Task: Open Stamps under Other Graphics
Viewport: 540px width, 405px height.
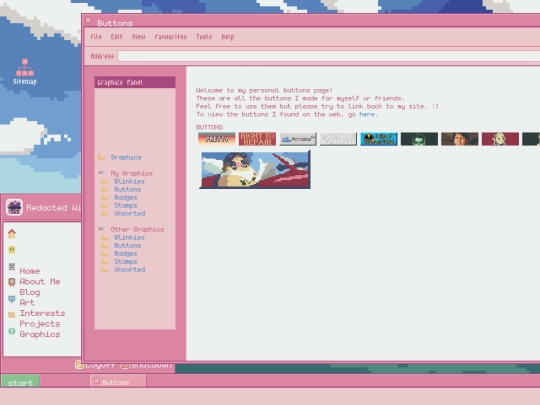Action: click(126, 261)
